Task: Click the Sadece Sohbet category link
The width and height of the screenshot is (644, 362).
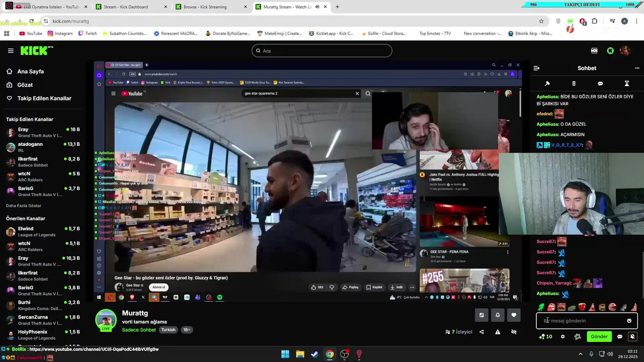Action: (139, 330)
